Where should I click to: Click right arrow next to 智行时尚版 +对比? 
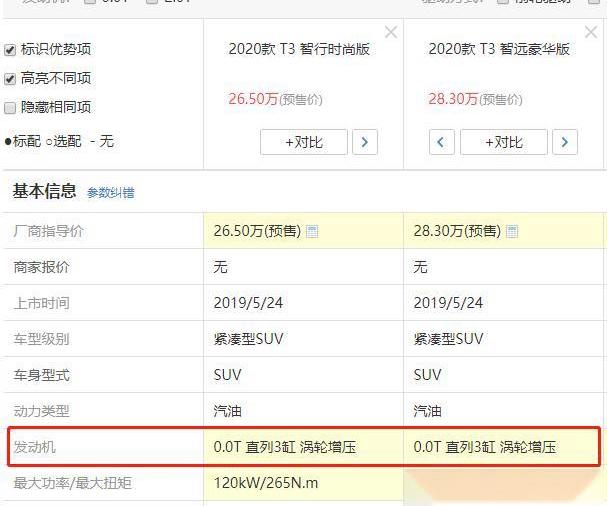coord(365,142)
